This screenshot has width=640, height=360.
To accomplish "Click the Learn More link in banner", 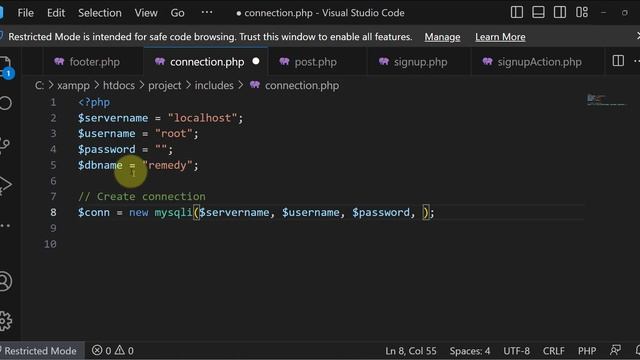I will tap(500, 37).
